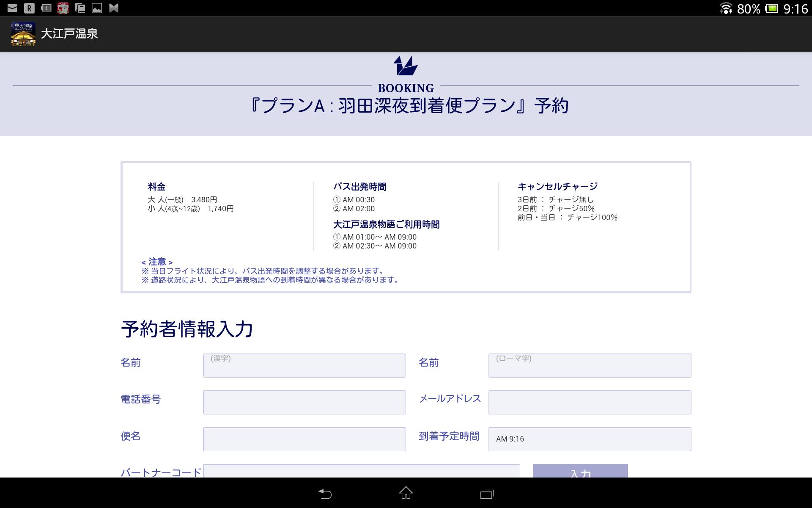Open the R app notification icon
The height and width of the screenshot is (508, 812).
29,8
